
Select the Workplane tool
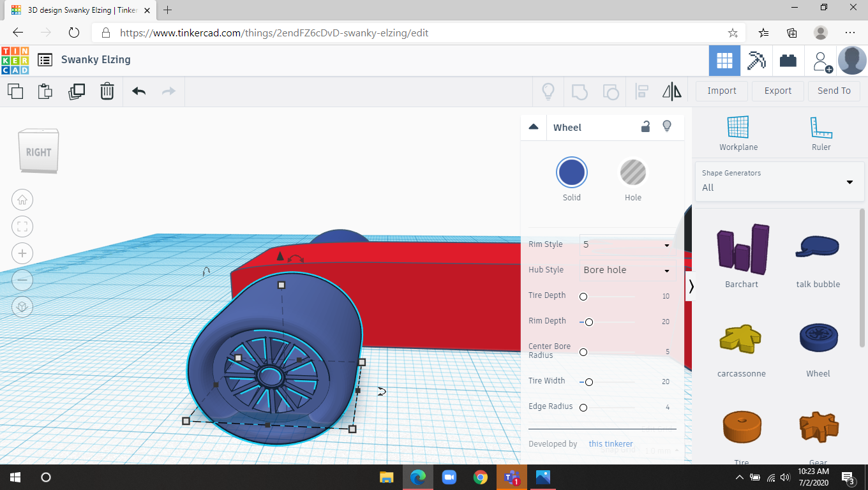(x=738, y=133)
